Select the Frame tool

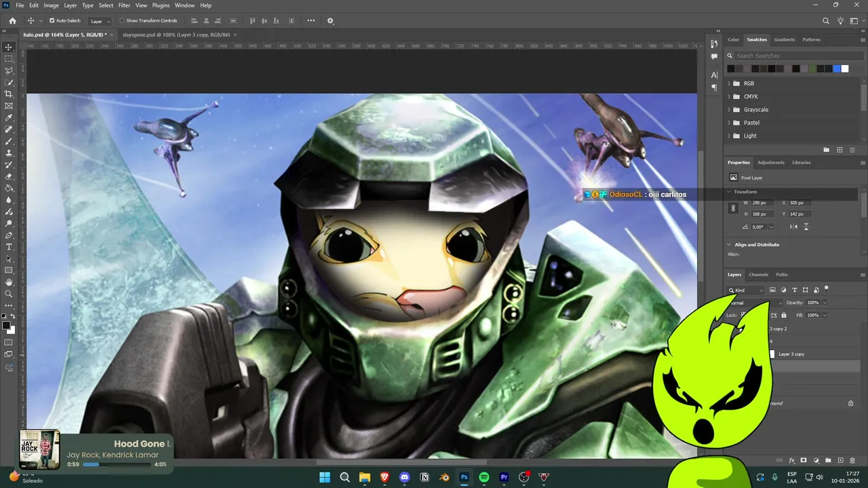(x=9, y=106)
